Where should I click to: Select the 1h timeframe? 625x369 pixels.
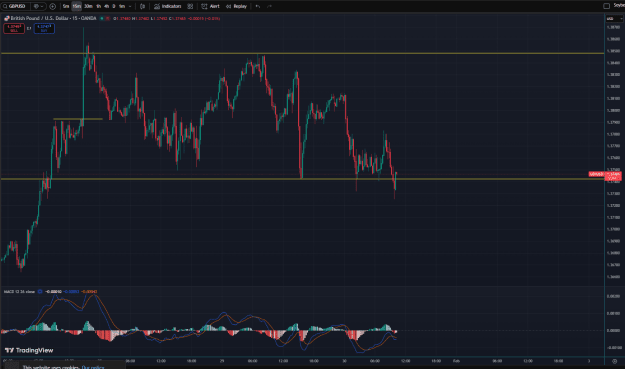(98, 6)
